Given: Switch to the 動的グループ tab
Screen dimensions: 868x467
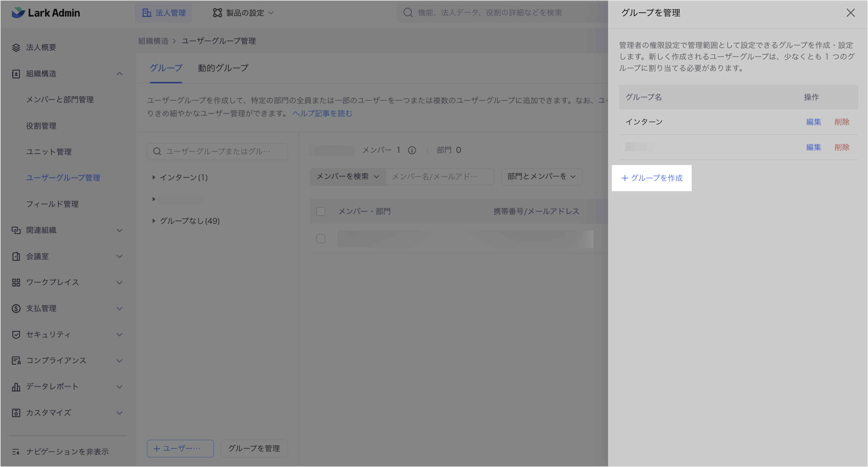Looking at the screenshot, I should (223, 68).
